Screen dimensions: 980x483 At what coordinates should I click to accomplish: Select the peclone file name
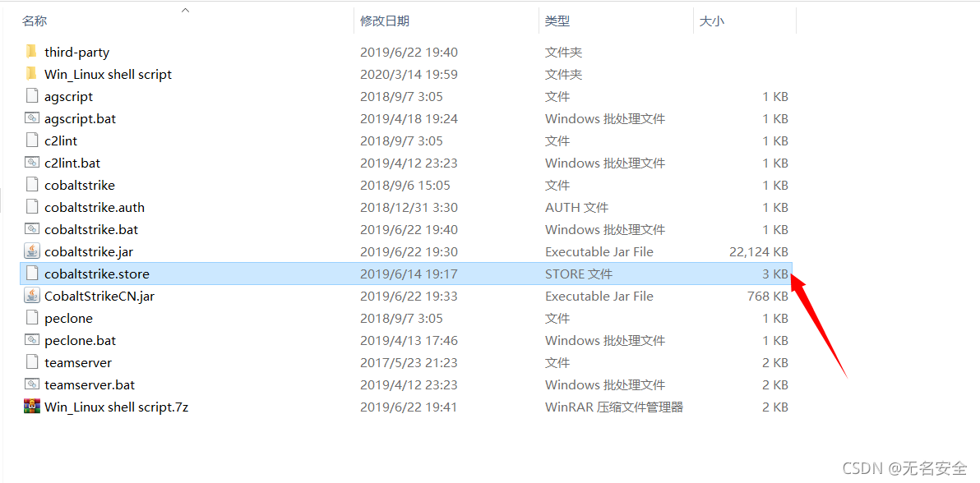(69, 319)
